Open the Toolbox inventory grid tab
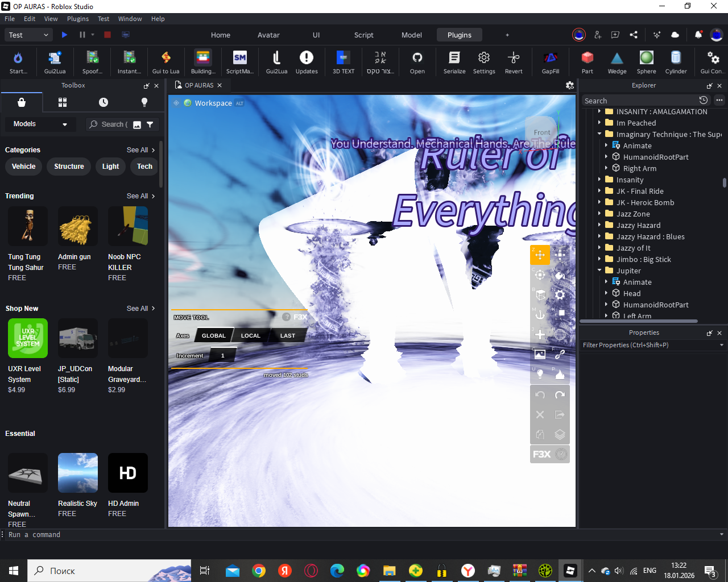Viewport: 728px width, 582px height. [63, 102]
